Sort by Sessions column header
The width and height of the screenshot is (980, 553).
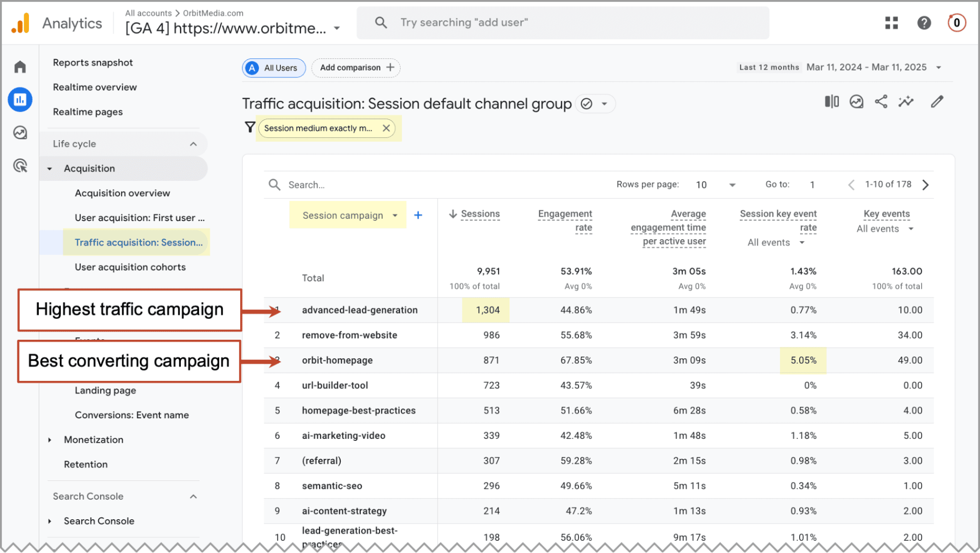(x=480, y=214)
